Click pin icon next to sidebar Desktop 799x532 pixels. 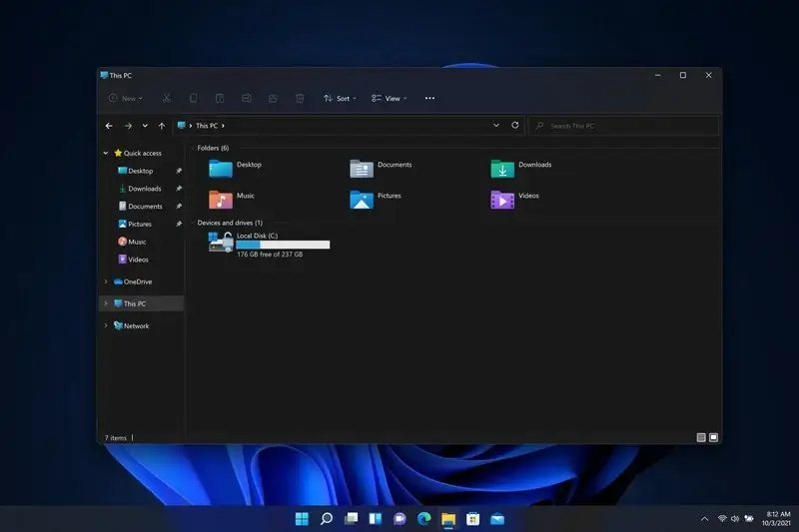(x=179, y=171)
